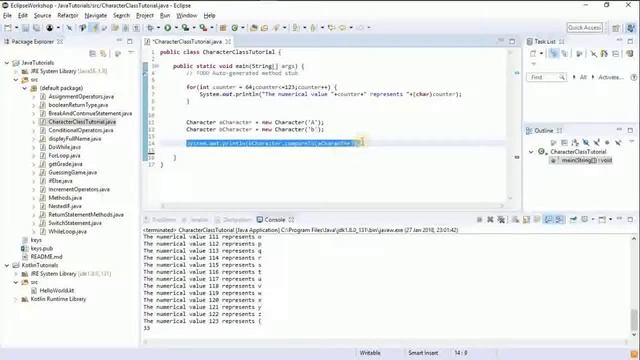Click the Remove Launch (X) console icon
This screenshot has height=360, width=640.
pyautogui.click(x=490, y=220)
